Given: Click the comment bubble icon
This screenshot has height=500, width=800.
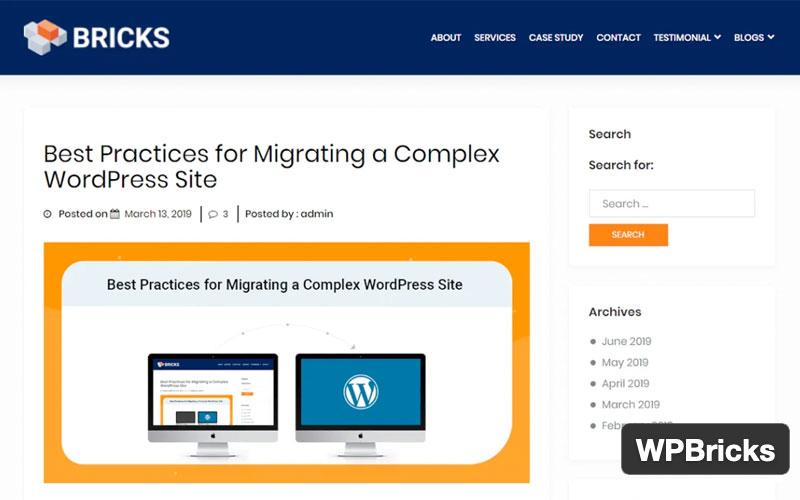Looking at the screenshot, I should pyautogui.click(x=213, y=214).
